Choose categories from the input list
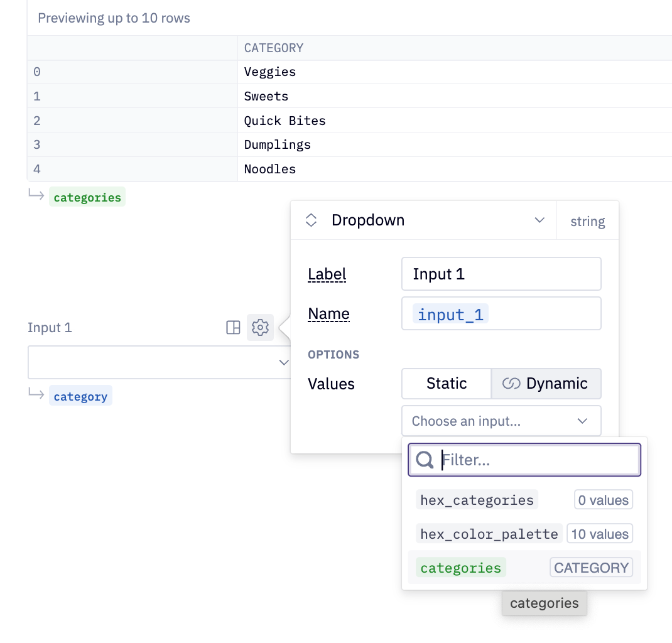Image resolution: width=672 pixels, height=643 pixels. click(460, 567)
